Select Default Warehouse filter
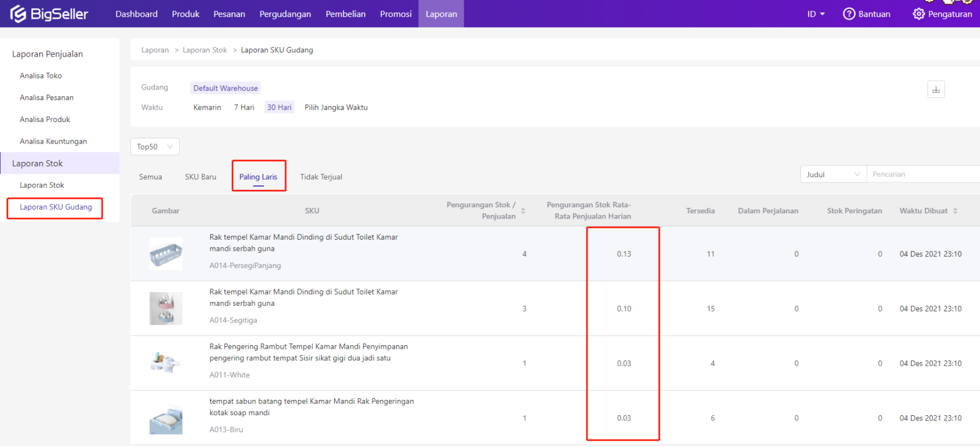This screenshot has width=980, height=447. click(225, 88)
